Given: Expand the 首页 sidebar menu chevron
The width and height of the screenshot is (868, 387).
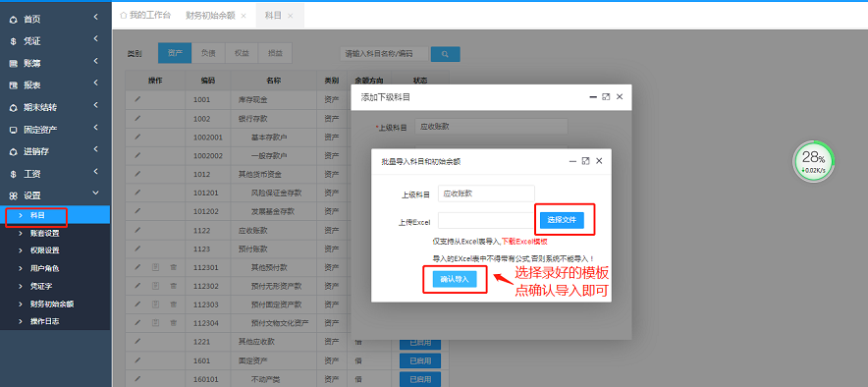Looking at the screenshot, I should coord(96,17).
